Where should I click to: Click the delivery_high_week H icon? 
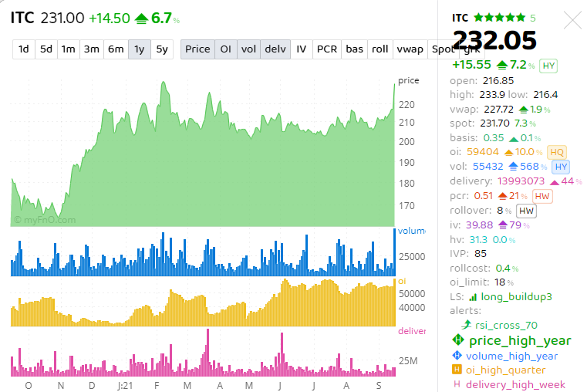457,384
